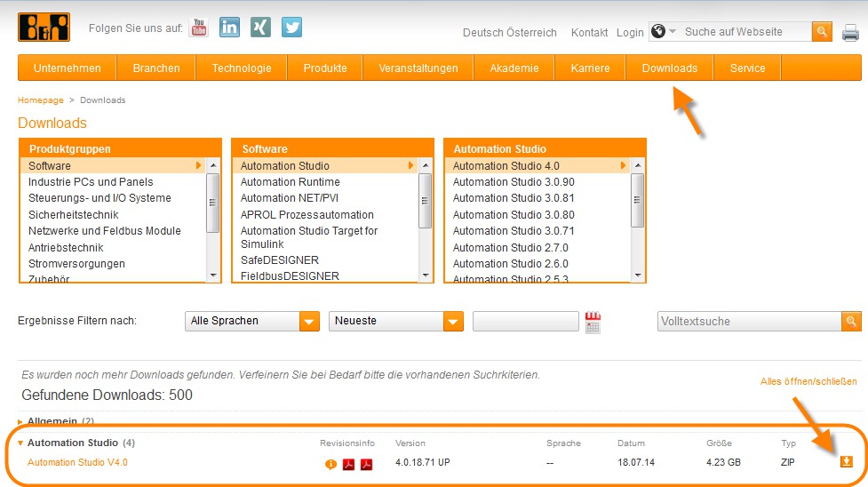The height and width of the screenshot is (487, 868).
Task: Open the B&R YouTube channel icon
Action: [199, 28]
